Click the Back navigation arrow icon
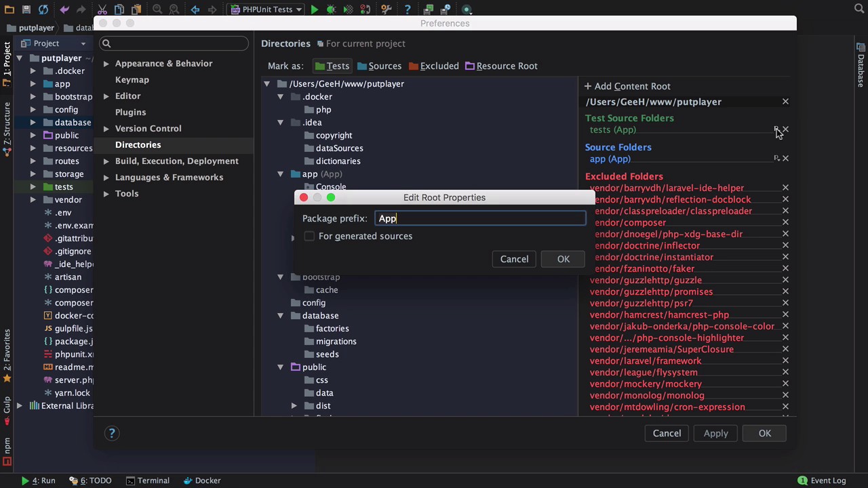The height and width of the screenshot is (488, 868). pos(195,9)
